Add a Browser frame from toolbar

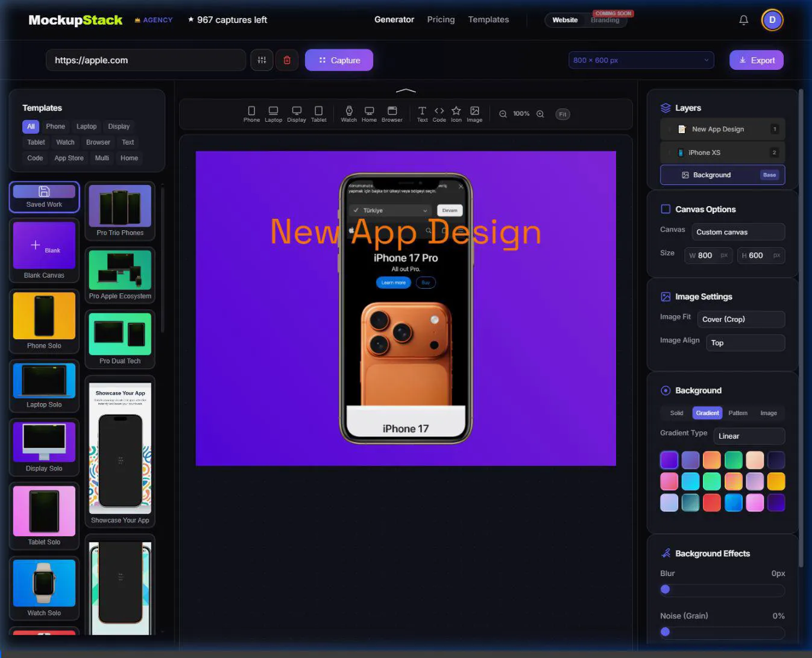click(x=392, y=114)
